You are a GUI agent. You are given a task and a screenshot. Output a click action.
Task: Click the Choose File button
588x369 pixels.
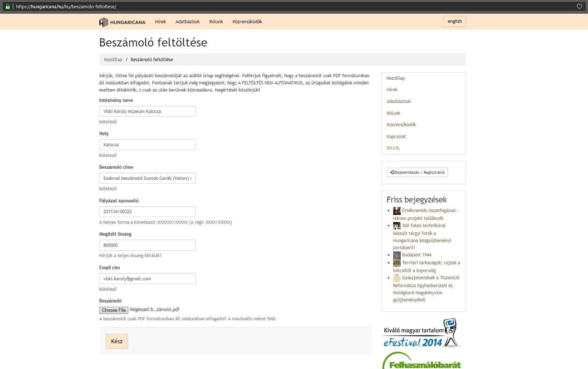click(x=114, y=310)
